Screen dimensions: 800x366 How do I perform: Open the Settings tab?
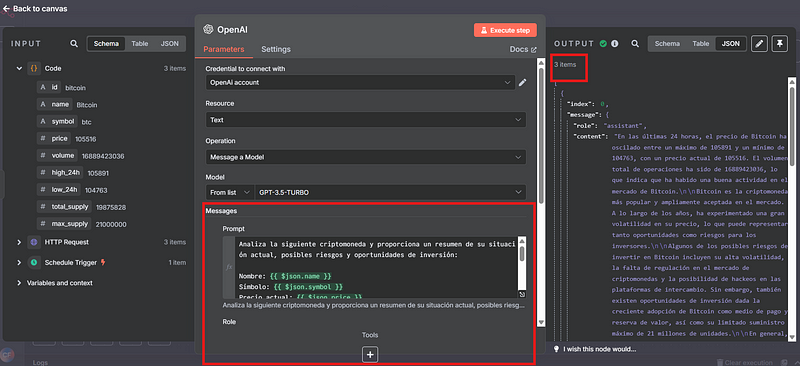tap(276, 50)
